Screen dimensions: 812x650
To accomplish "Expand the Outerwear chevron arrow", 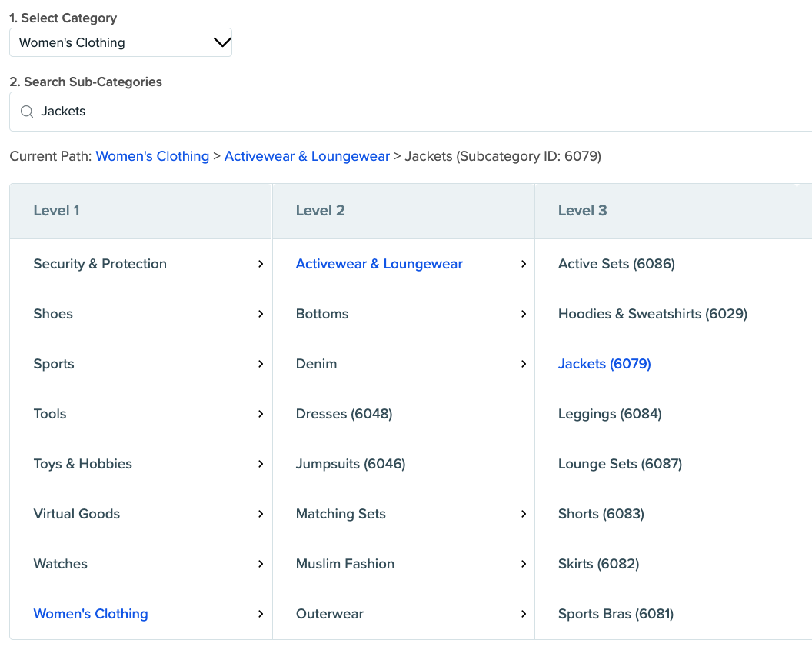I will point(523,614).
